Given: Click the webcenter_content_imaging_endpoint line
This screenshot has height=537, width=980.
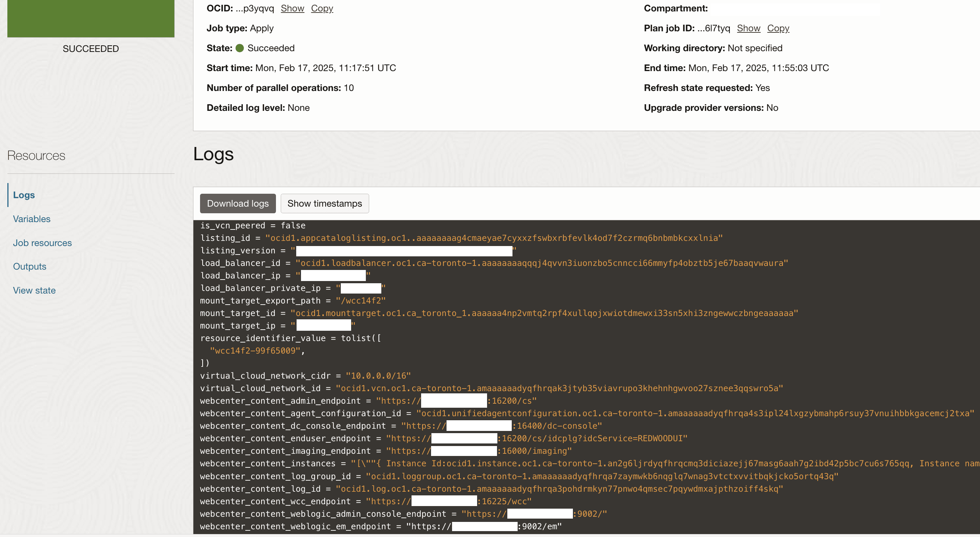Looking at the screenshot, I should (x=386, y=451).
